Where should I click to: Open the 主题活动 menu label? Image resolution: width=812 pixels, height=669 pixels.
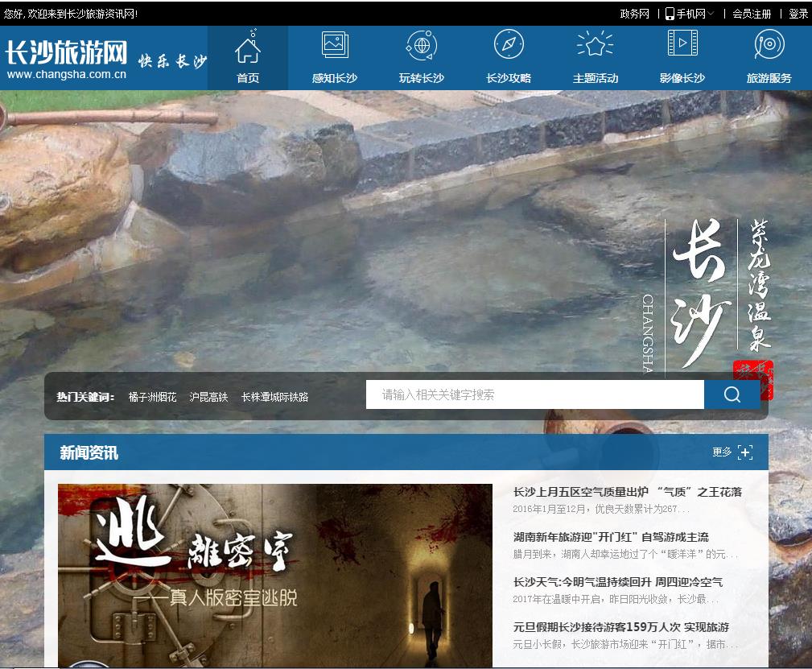(x=596, y=78)
